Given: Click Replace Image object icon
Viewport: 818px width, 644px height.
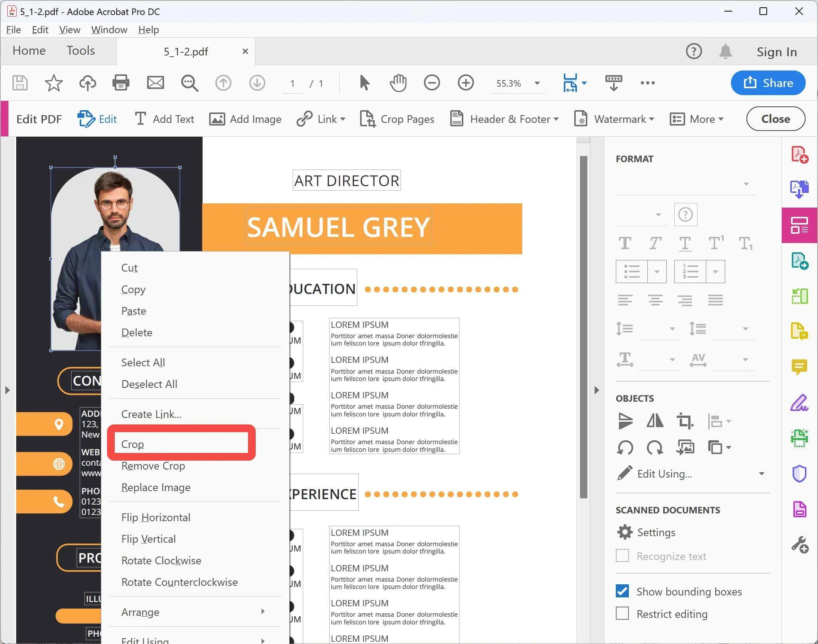Looking at the screenshot, I should pos(685,448).
